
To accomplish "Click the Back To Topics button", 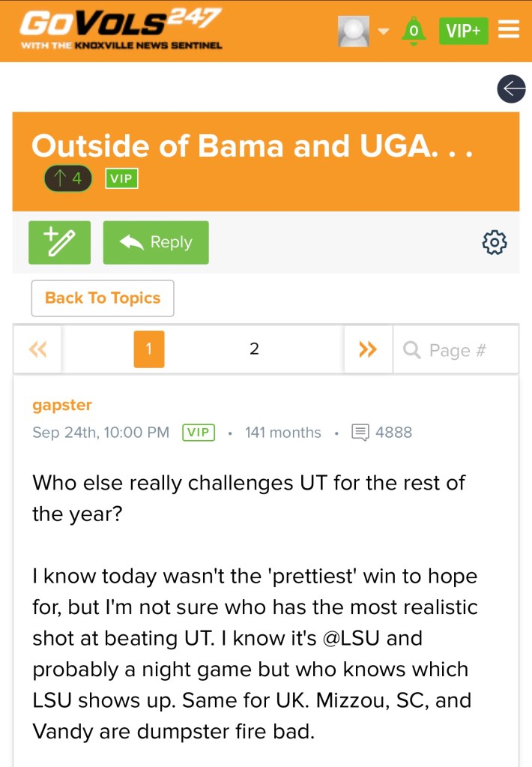I will [103, 298].
